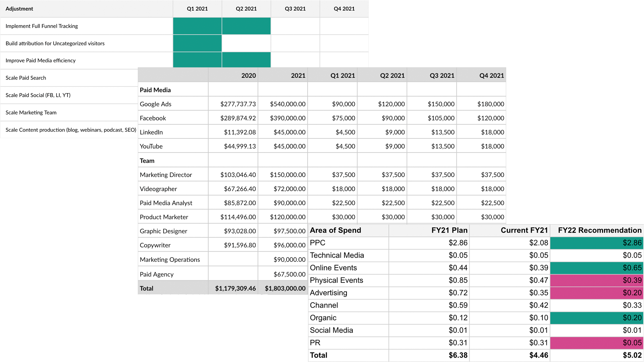Select PPC FY22 Recommendation green cell $2.86
This screenshot has height=362, width=644.
click(x=597, y=243)
